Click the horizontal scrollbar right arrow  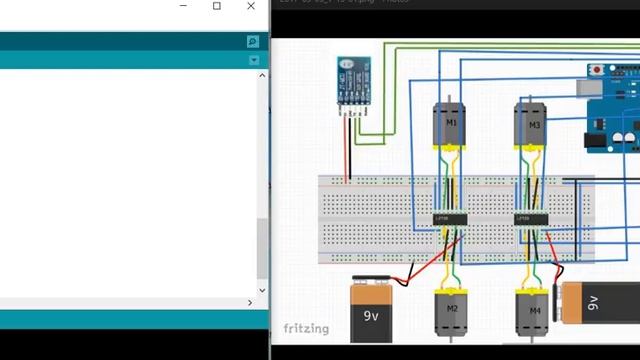250,302
